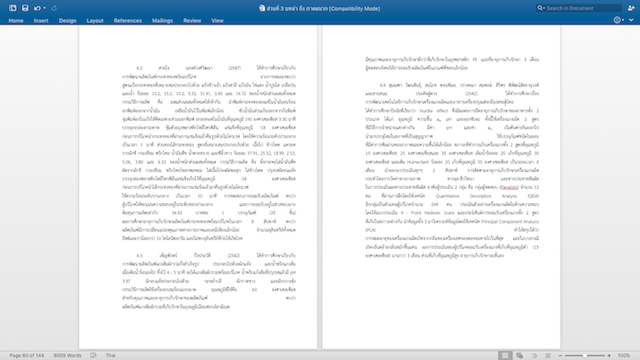
Task: Open the spelling and grammar check icon
Action: (x=93, y=355)
